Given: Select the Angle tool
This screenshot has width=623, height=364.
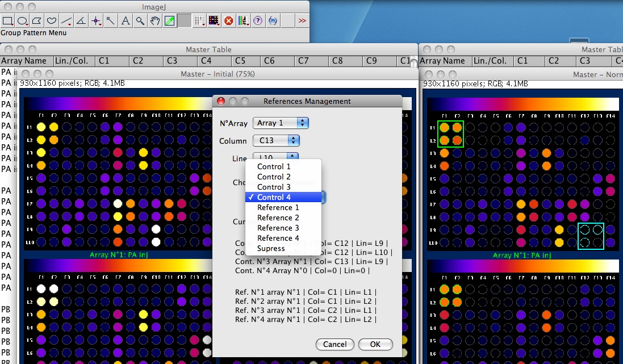Looking at the screenshot, I should tap(81, 20).
